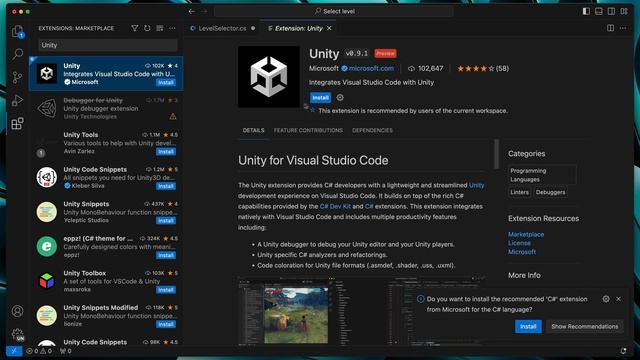Open editor more actions menu
The height and width of the screenshot is (360, 640).
pyautogui.click(x=623, y=28)
